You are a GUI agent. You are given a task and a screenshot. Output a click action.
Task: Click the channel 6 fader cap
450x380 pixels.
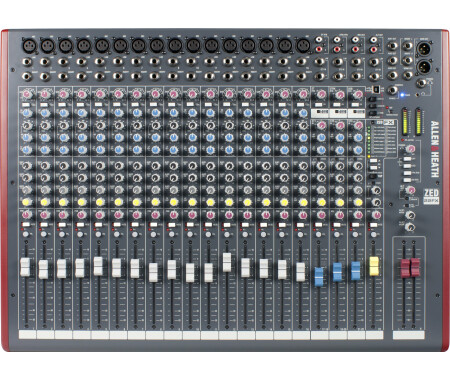tap(117, 268)
